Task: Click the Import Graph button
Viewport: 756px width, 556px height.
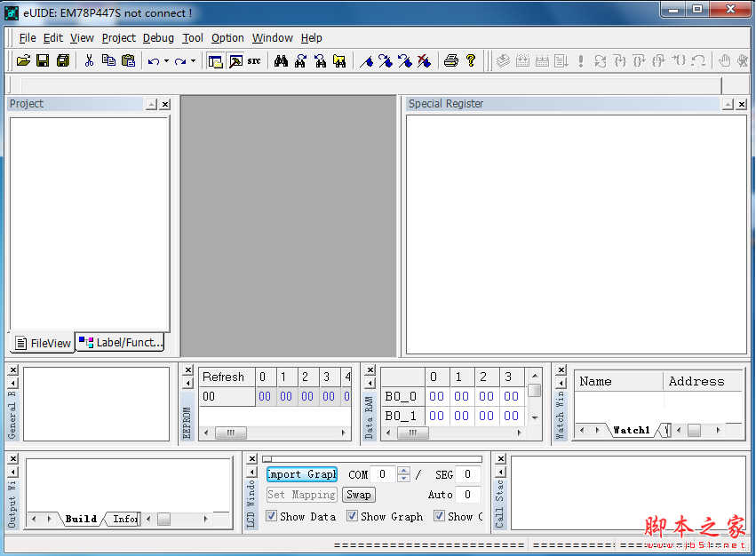Action: click(302, 474)
